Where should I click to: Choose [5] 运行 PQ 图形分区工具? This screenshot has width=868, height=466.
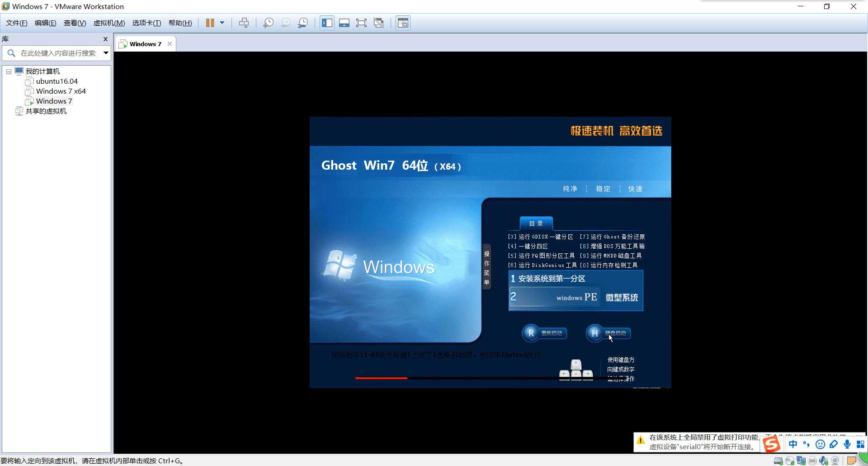pyautogui.click(x=541, y=256)
